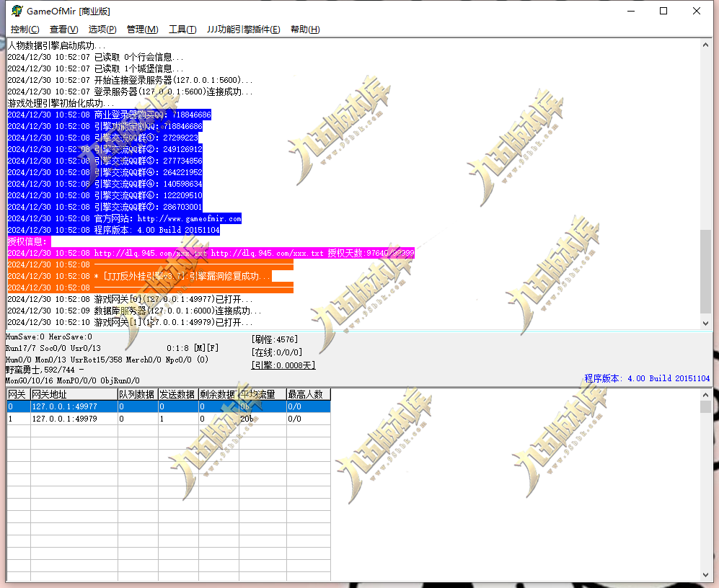Select gateway row 127.0.0.1:49979
The image size is (719, 588).
(169, 419)
